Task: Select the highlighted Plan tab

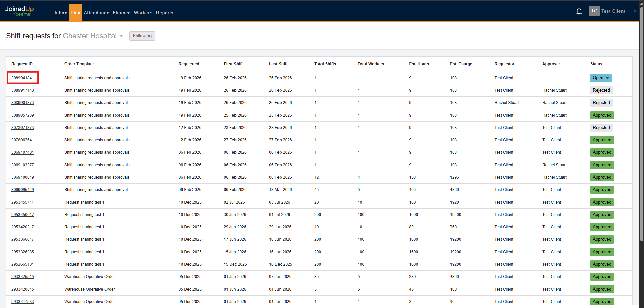Action: point(75,13)
